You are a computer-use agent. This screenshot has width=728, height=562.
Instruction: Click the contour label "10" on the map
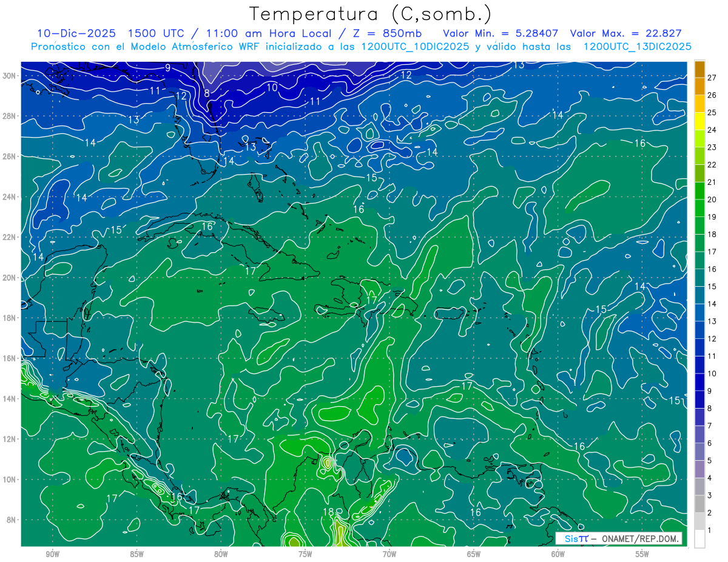(x=272, y=87)
